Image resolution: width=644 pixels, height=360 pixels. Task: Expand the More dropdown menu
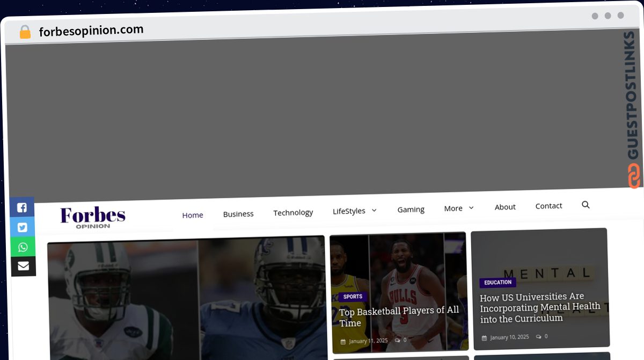click(459, 208)
